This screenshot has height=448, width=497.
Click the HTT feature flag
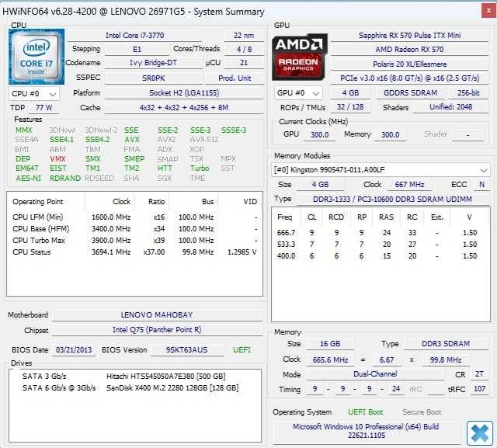[x=165, y=168]
